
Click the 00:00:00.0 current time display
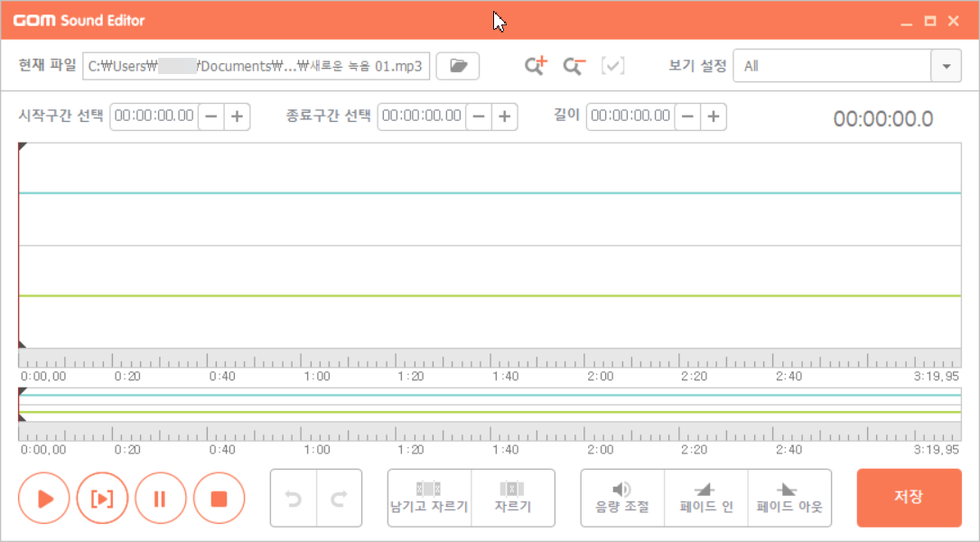(883, 118)
